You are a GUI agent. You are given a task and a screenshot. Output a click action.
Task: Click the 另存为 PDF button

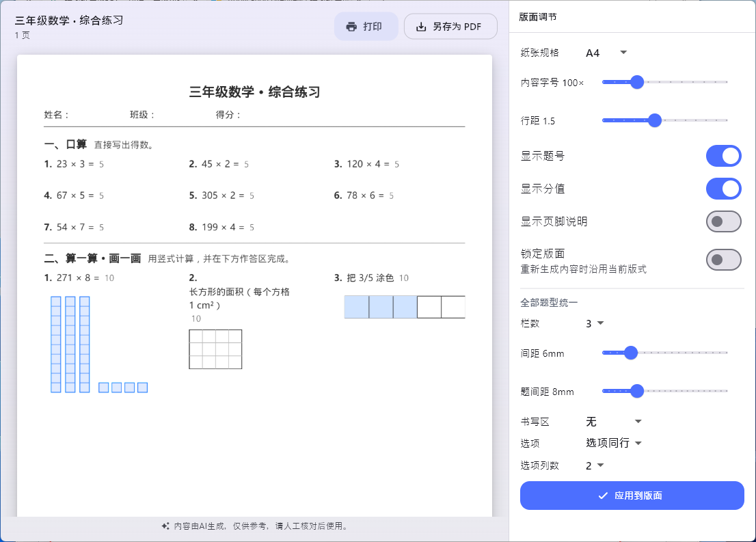click(450, 27)
